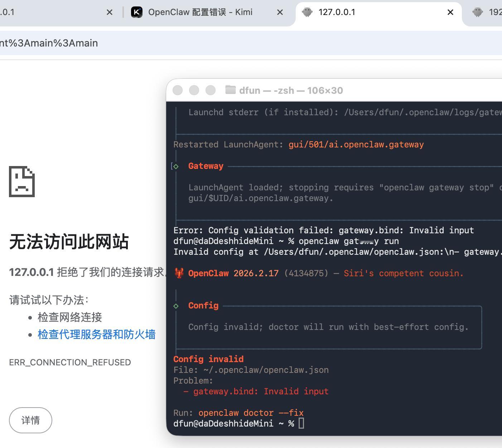
Task: Click the Config invalid; doctor will run message
Action: [x=328, y=327]
